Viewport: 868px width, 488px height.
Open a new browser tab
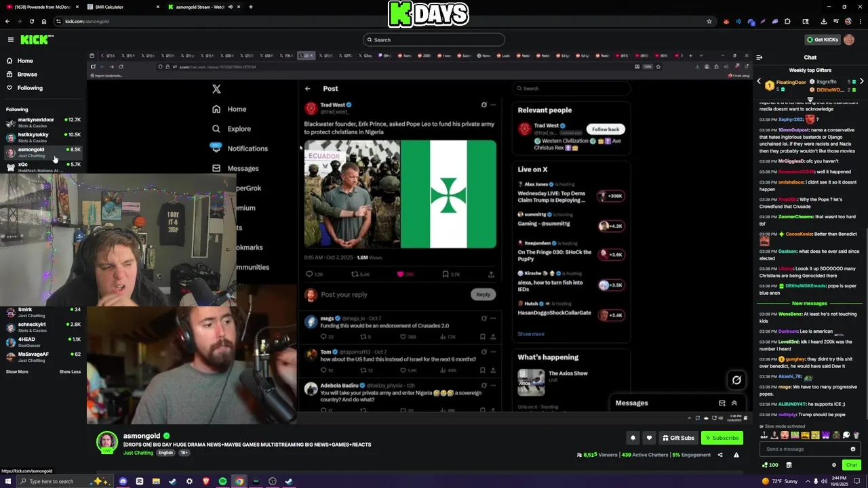[251, 7]
